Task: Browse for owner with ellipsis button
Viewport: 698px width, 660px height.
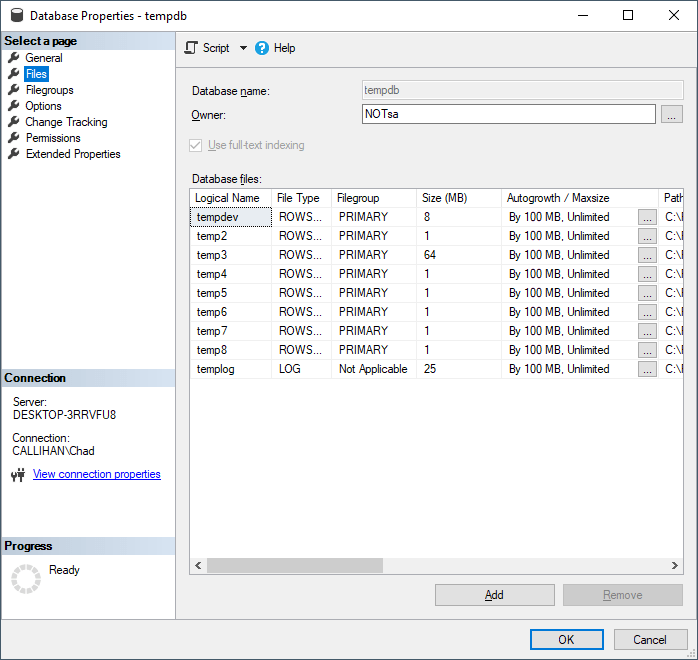Action: [x=672, y=114]
